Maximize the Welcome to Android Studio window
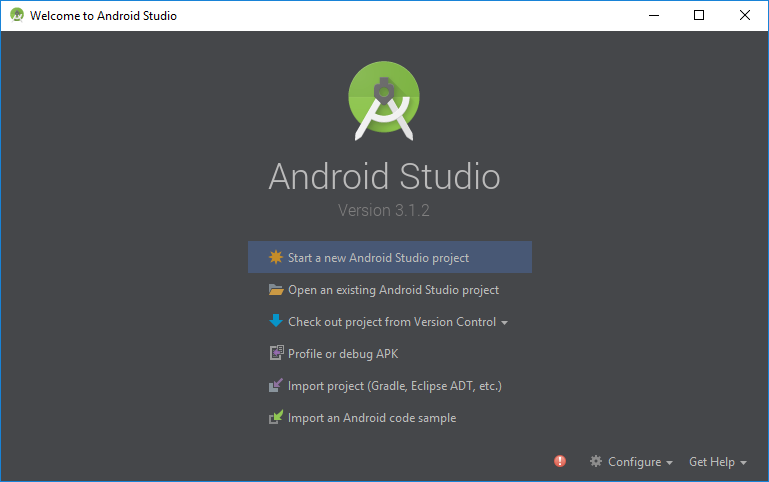This screenshot has width=769, height=482. 699,15
